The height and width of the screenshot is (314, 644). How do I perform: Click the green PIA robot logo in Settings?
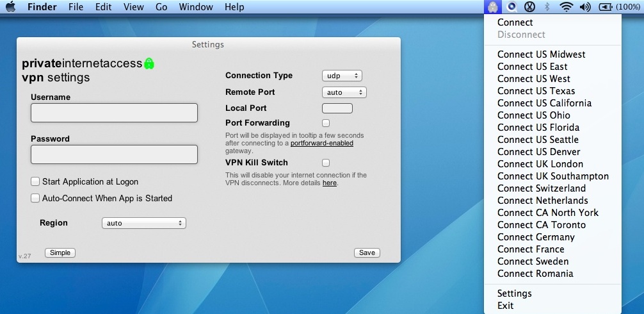149,63
